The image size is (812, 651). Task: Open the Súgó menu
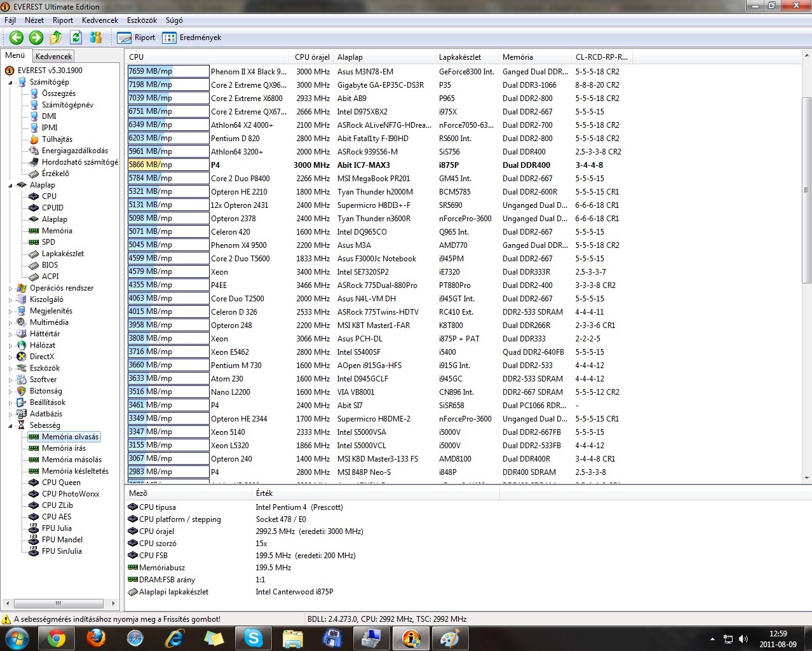coord(174,20)
